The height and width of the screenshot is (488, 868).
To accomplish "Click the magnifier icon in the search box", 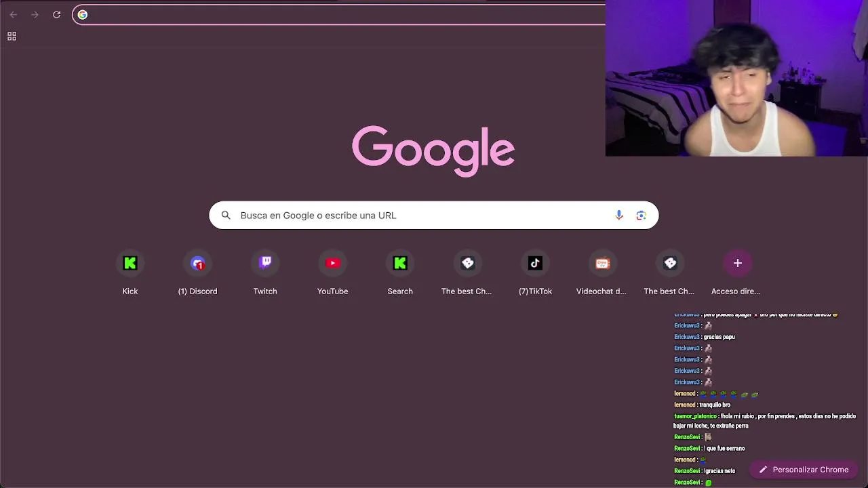I will click(226, 216).
